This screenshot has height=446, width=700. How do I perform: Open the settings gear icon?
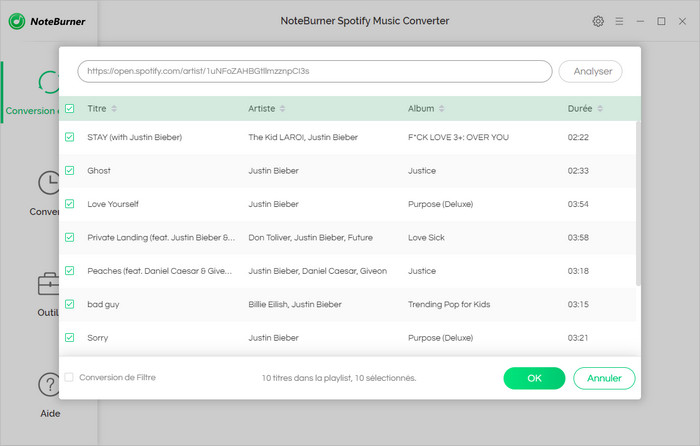click(598, 21)
